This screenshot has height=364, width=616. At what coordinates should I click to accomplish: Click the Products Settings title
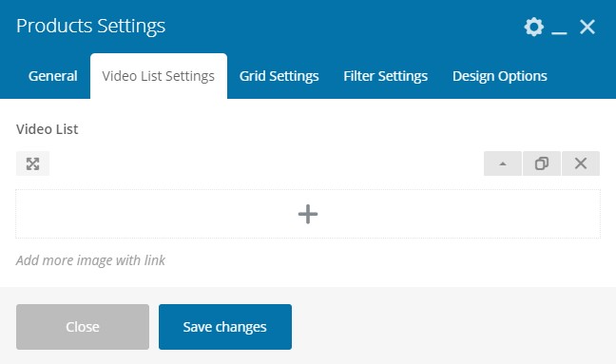[90, 27]
